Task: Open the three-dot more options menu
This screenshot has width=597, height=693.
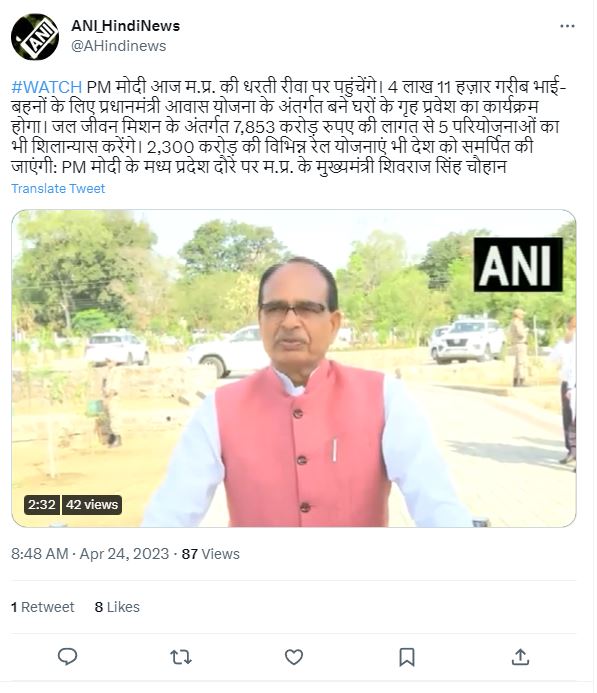Action: coord(567,27)
